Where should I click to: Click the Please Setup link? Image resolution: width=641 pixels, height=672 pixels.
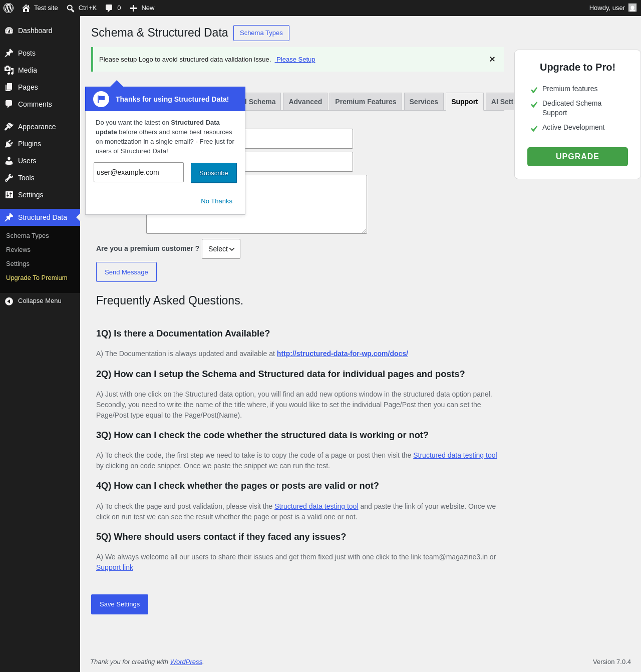(x=295, y=59)
